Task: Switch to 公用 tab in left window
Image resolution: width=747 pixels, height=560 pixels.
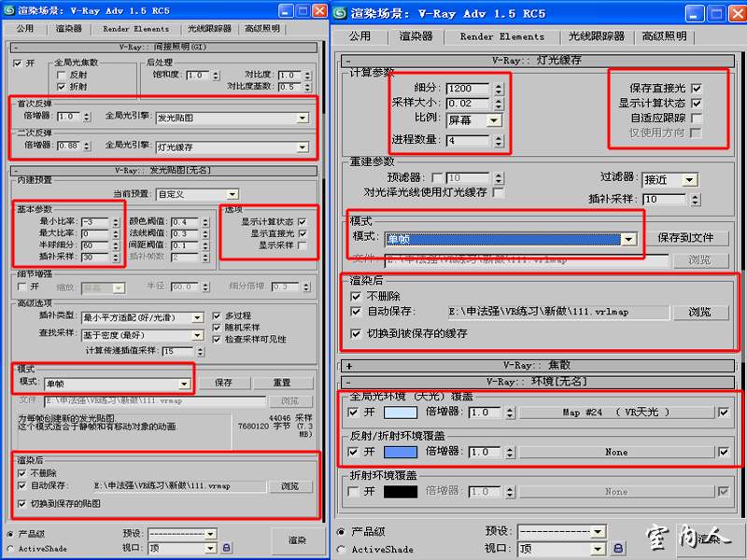Action: (x=25, y=29)
